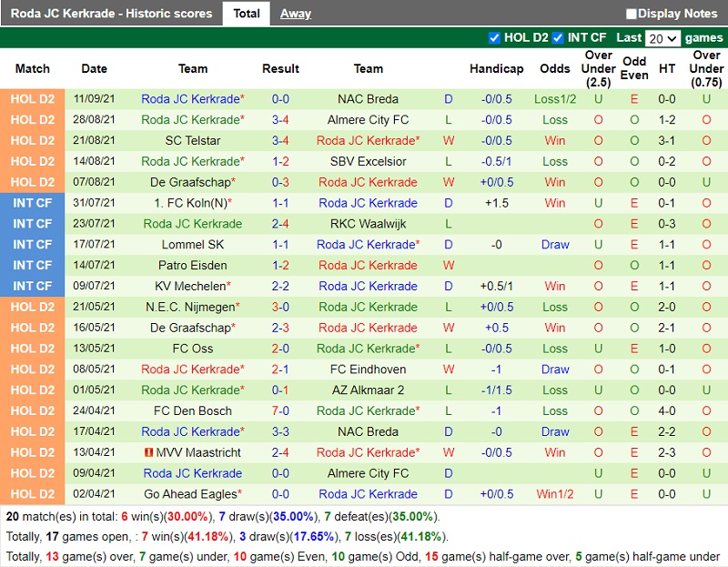Click HT score 3-1 in SC Telstar row
This screenshot has height=567, width=728.
tap(666, 141)
